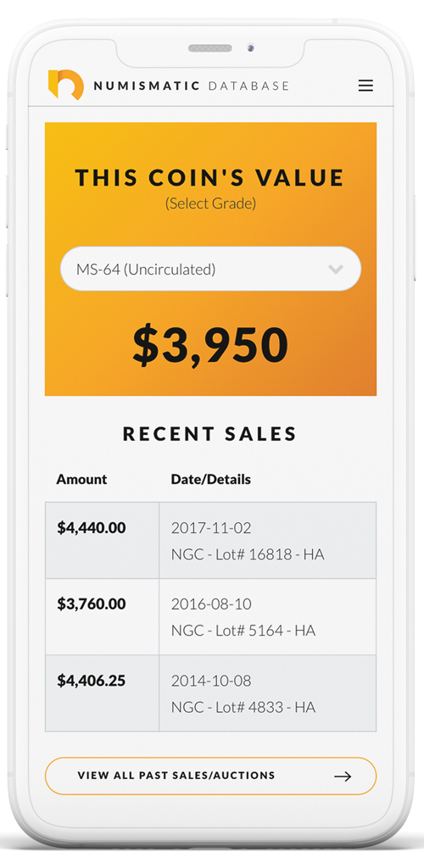Image resolution: width=424 pixels, height=868 pixels.
Task: Click the Recent Sales heading
Action: point(209,434)
